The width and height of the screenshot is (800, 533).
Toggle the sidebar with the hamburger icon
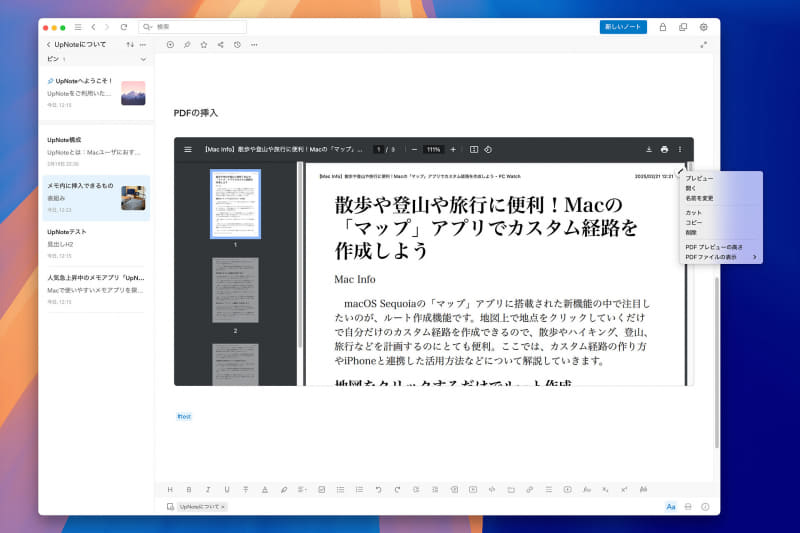tap(78, 27)
